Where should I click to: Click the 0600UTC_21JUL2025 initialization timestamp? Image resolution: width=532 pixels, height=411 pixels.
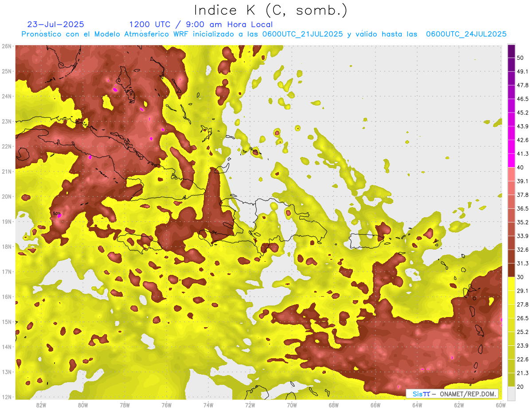302,34
